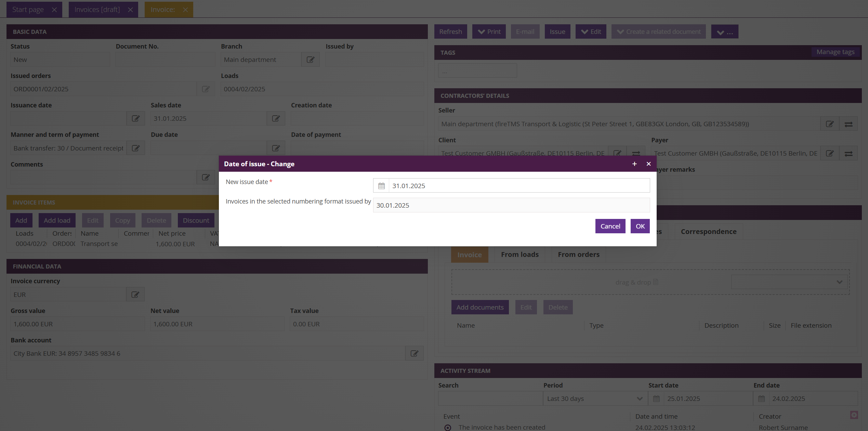Open the Print dropdown menu

(489, 31)
